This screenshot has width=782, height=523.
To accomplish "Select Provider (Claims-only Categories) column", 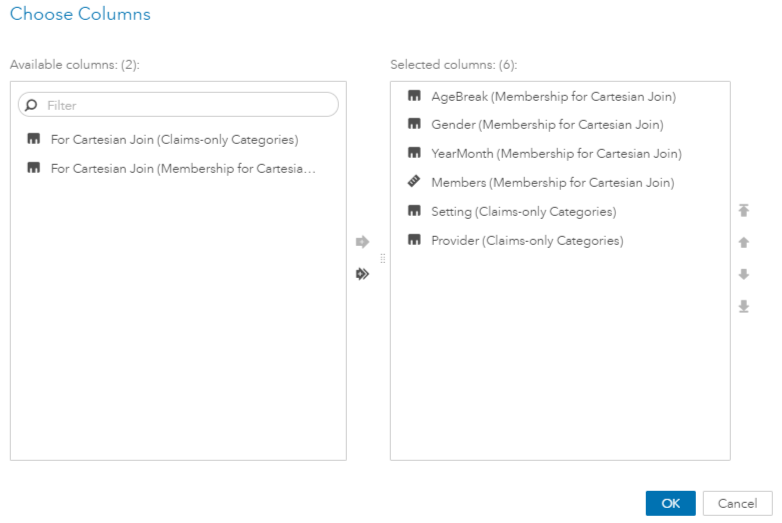I will 527,241.
